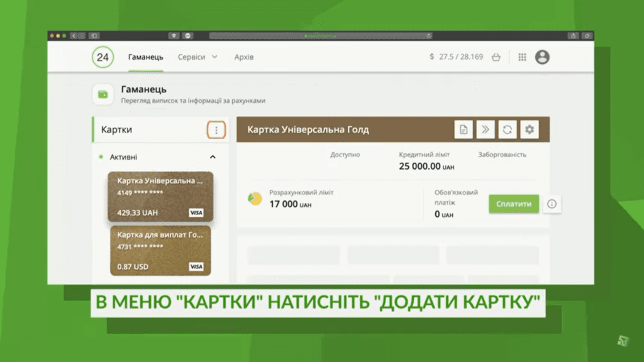This screenshot has height=362, width=644.
Task: Click the Кредитний ліміт 25 000.00 value
Action: pos(426,166)
